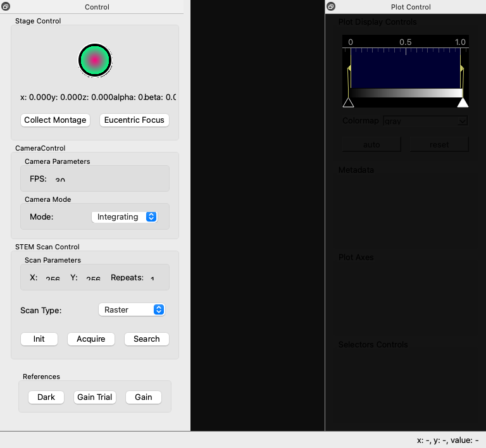486x448 pixels.
Task: Click the grayscale gradient bar under histogram
Action: 406,93
